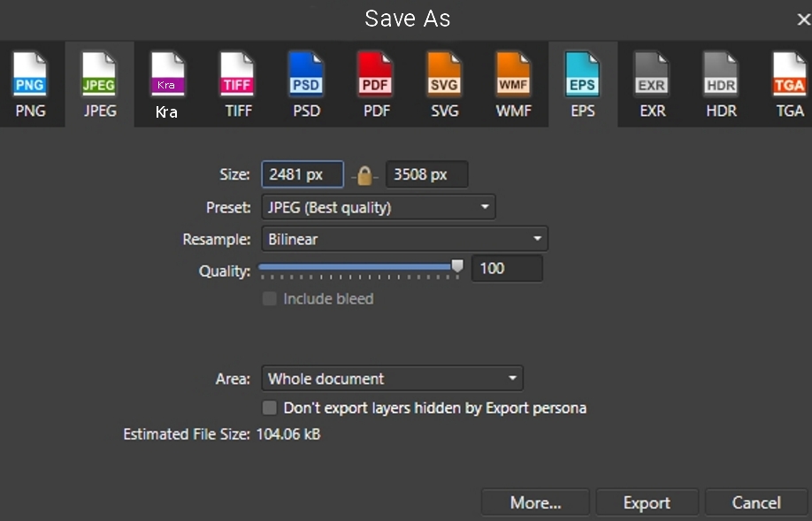The height and width of the screenshot is (521, 812).
Task: Click the Quality slider handle
Action: coord(457,266)
